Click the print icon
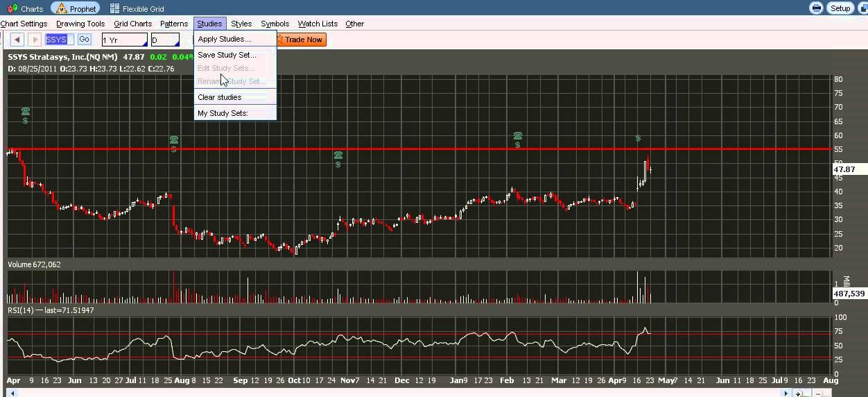Image resolution: width=868 pixels, height=397 pixels. pyautogui.click(x=817, y=8)
